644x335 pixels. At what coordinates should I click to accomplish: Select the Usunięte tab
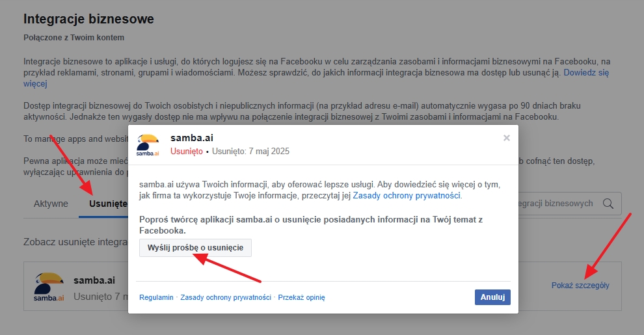(x=107, y=204)
